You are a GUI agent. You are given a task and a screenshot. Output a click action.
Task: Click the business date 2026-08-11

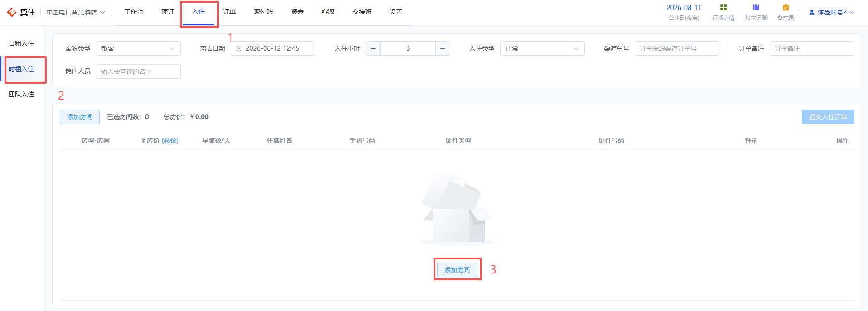pyautogui.click(x=684, y=8)
